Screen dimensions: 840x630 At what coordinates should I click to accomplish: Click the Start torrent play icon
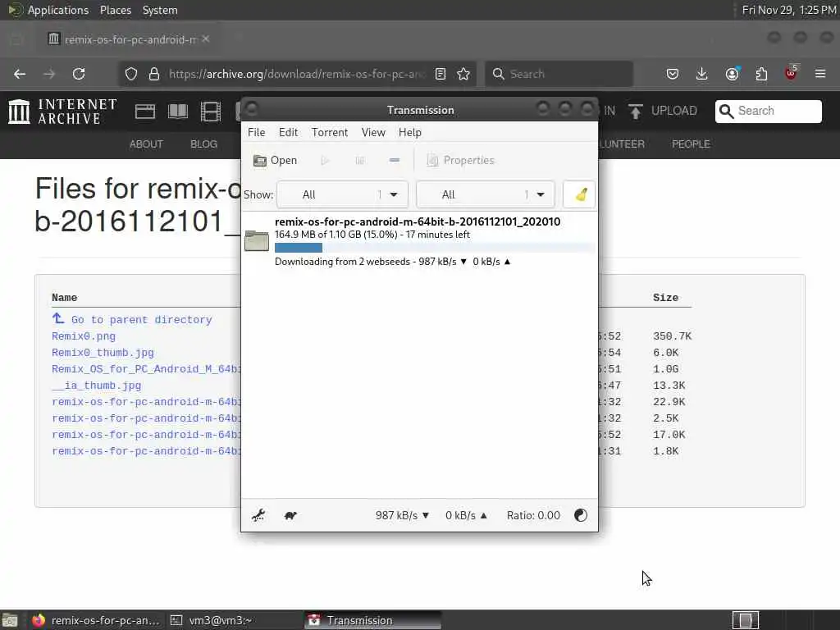(x=325, y=160)
